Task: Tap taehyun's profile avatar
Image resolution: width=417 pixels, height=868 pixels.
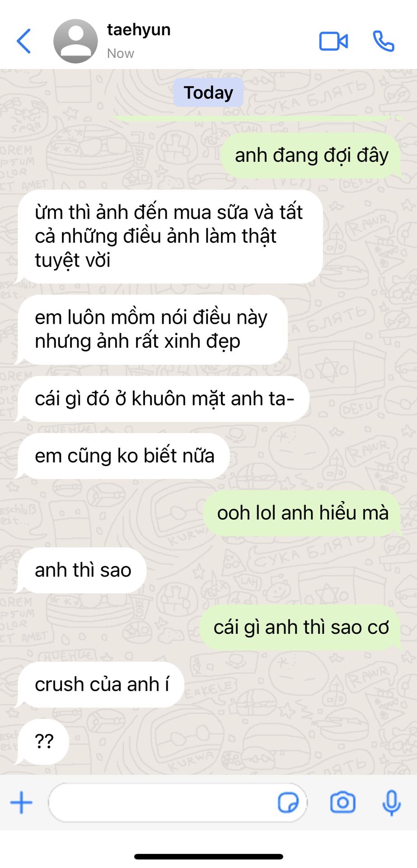Action: [x=75, y=41]
